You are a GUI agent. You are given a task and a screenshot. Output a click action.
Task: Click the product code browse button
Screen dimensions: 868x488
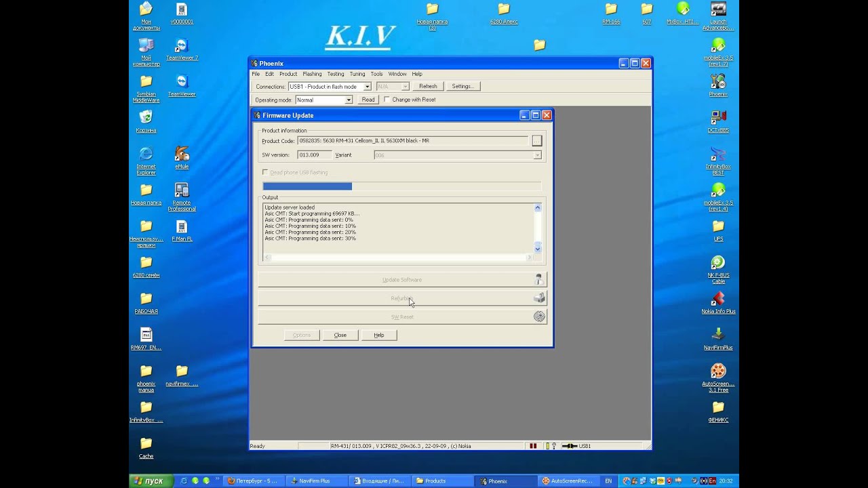point(536,141)
